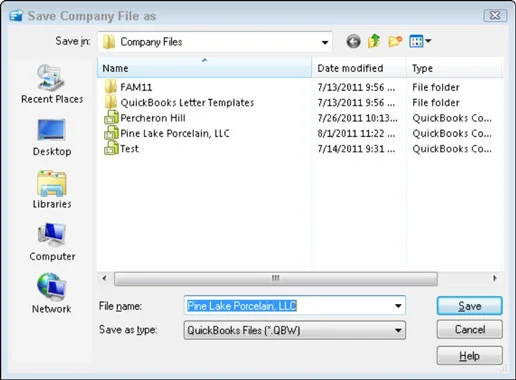The image size is (516, 380).
Task: Open Libraries location in sidebar
Action: pyautogui.click(x=52, y=189)
